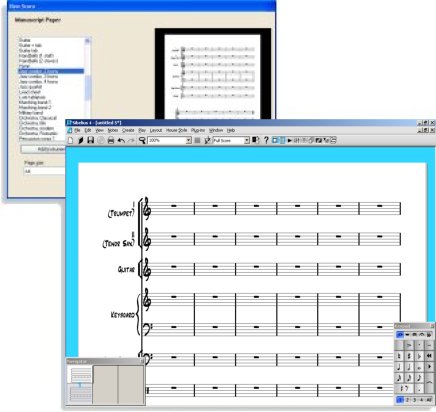This screenshot has width=436, height=412.
Task: Select the magnifier Zoom tool
Action: coord(142,141)
